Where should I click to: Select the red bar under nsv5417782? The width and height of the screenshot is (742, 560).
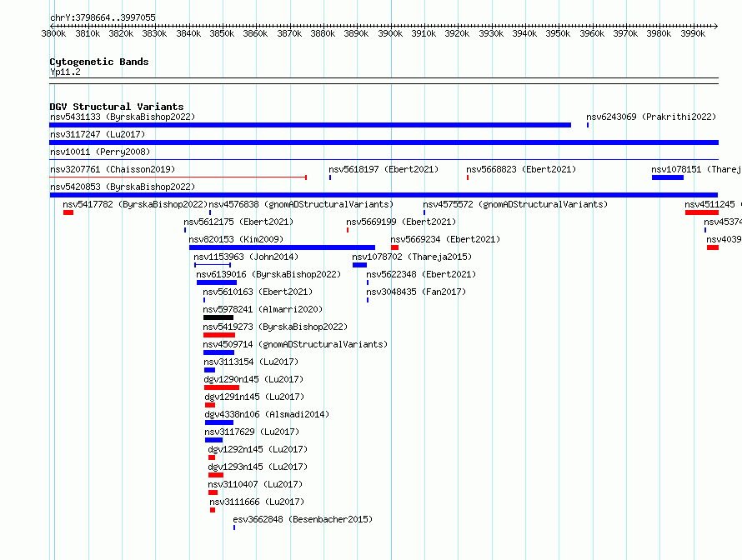pos(68,212)
